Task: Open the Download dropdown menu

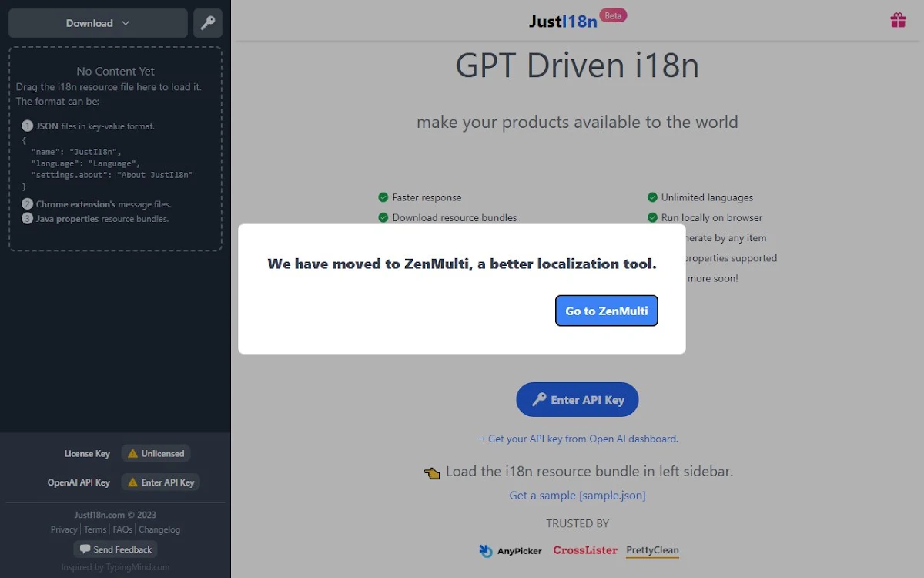Action: [98, 23]
